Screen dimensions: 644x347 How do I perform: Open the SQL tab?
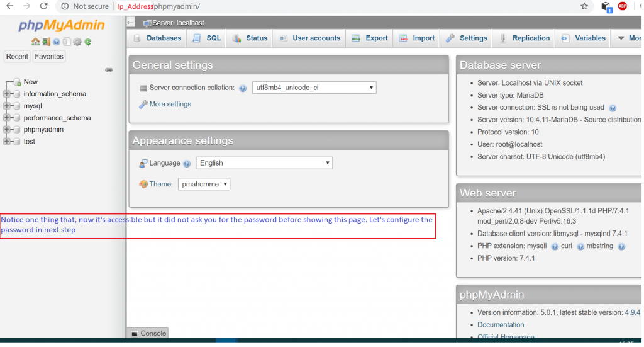206,38
